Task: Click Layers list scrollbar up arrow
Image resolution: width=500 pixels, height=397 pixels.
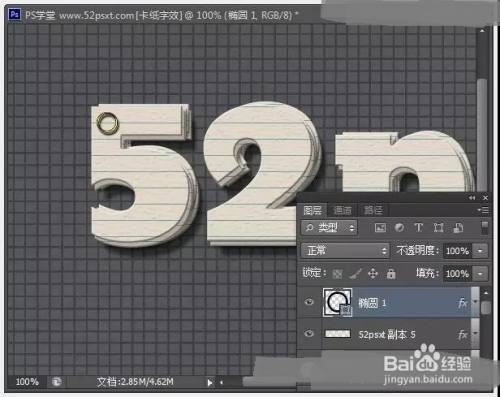Action: (486, 293)
